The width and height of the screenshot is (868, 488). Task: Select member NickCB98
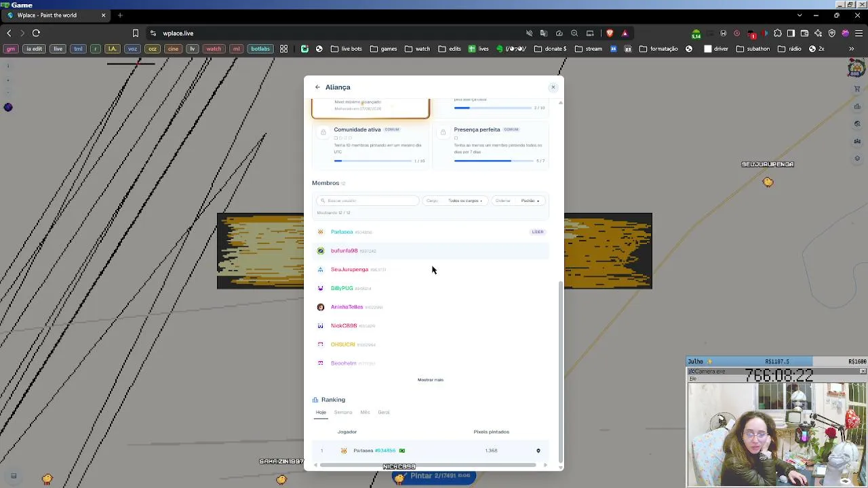[431, 326]
